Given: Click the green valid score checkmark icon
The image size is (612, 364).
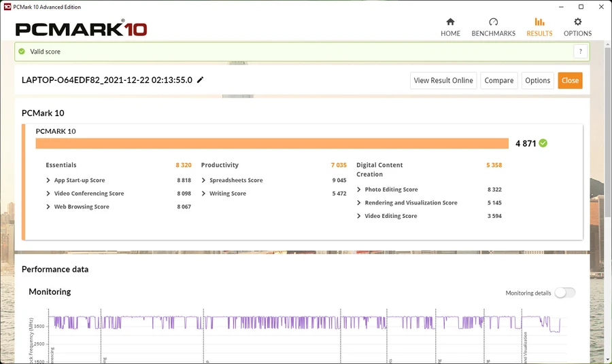Looking at the screenshot, I should (x=22, y=52).
